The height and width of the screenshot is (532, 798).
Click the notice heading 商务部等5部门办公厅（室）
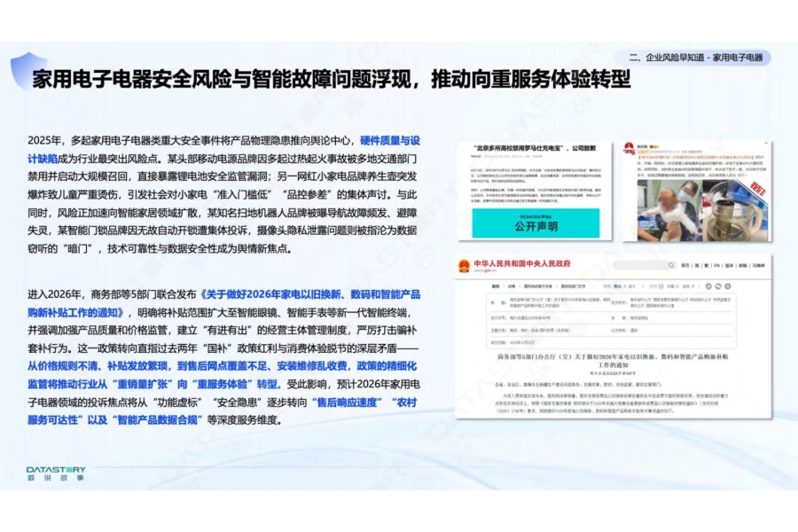coord(613,361)
